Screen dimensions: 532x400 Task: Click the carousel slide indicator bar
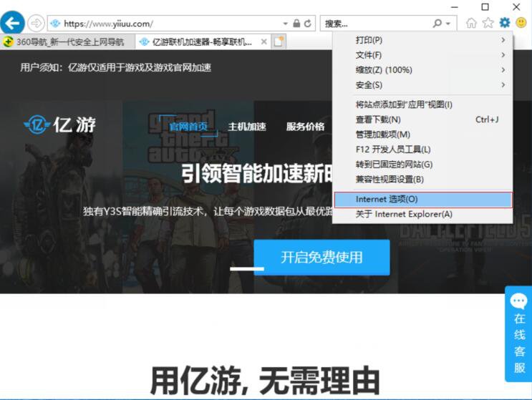(246, 269)
